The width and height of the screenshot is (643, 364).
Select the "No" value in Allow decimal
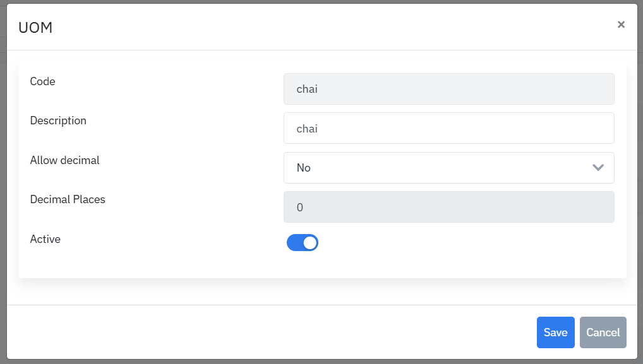click(304, 168)
